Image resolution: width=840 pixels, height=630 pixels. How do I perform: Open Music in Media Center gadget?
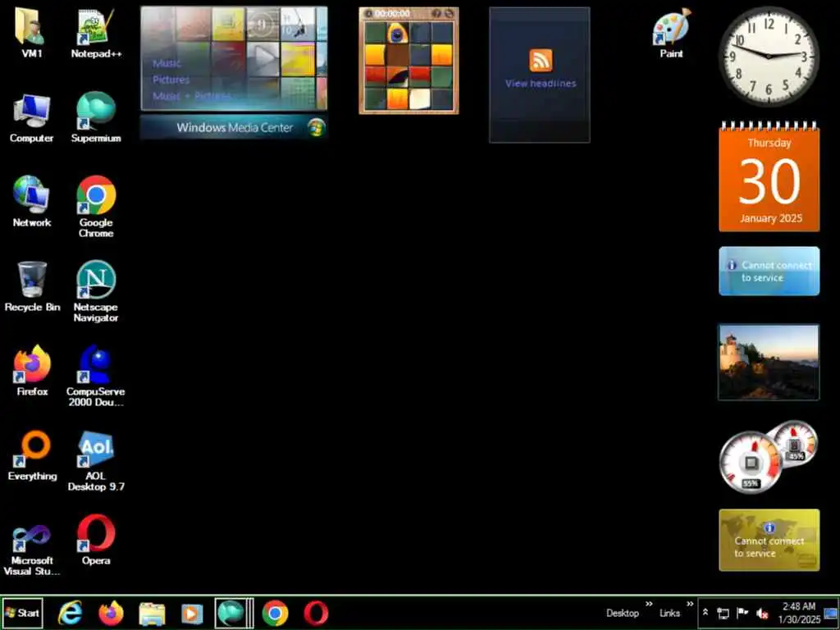167,63
